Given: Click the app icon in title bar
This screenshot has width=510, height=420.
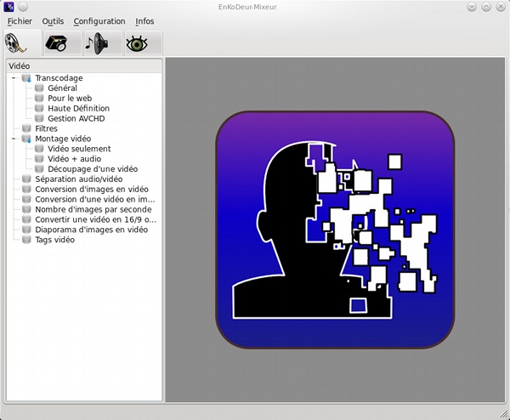Looking at the screenshot, I should (8, 7).
